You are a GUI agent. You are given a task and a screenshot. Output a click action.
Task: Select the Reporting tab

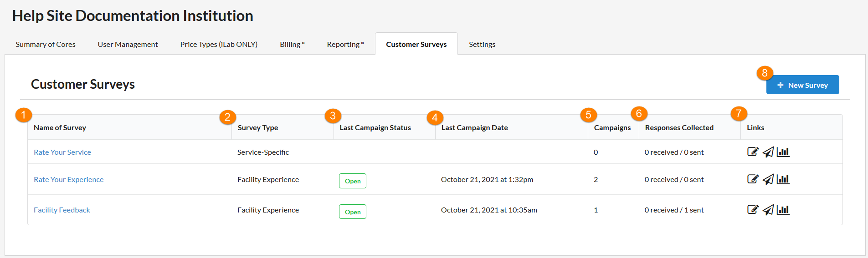click(x=345, y=44)
